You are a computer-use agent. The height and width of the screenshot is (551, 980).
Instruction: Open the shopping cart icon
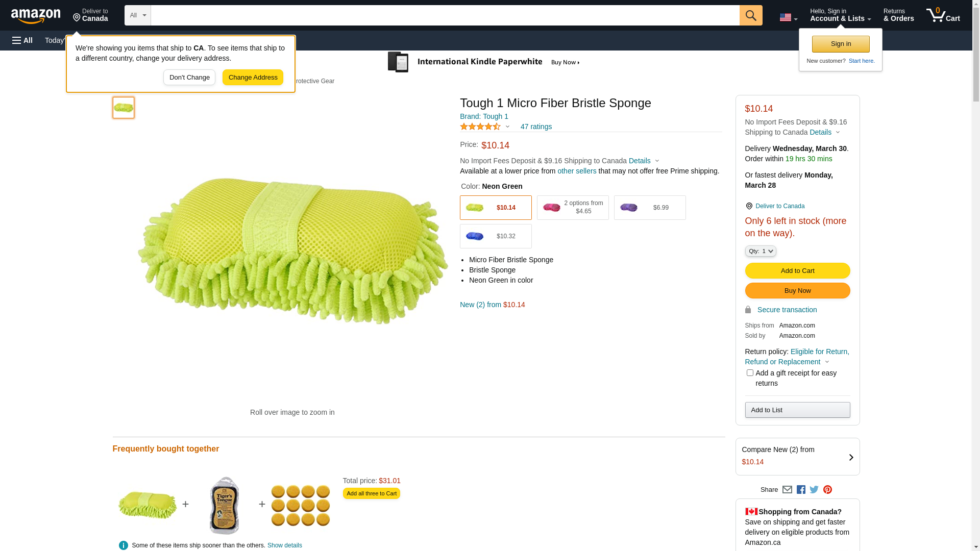pos(943,15)
